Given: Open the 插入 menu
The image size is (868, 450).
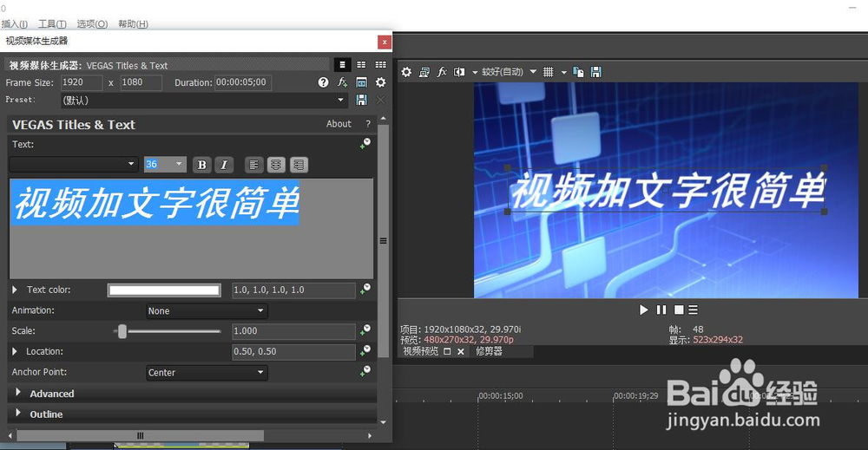Looking at the screenshot, I should 15,23.
